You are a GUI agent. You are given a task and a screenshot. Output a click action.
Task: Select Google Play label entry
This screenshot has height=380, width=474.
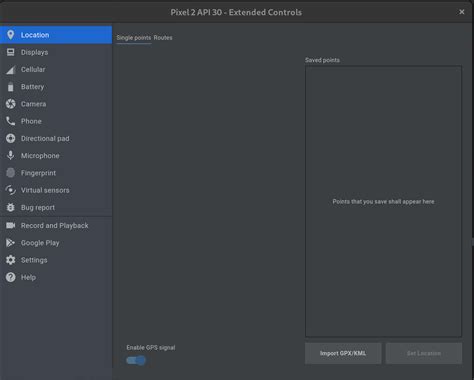[40, 243]
